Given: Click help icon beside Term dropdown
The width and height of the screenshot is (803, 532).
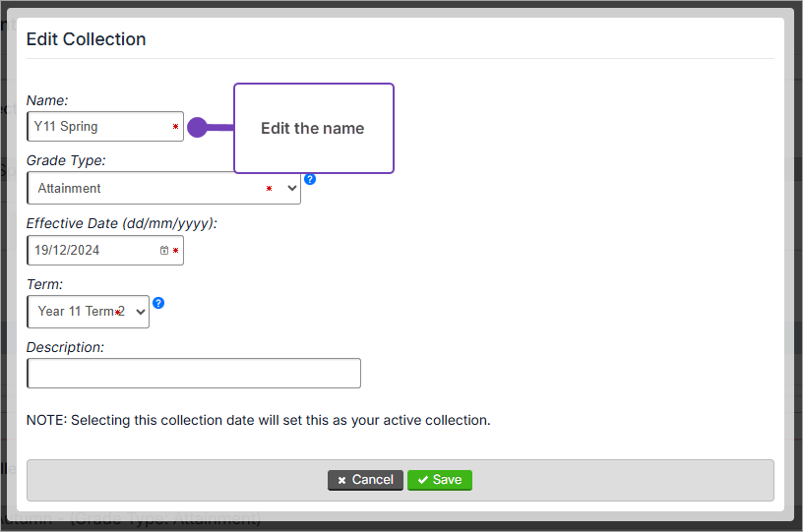Looking at the screenshot, I should point(158,303).
